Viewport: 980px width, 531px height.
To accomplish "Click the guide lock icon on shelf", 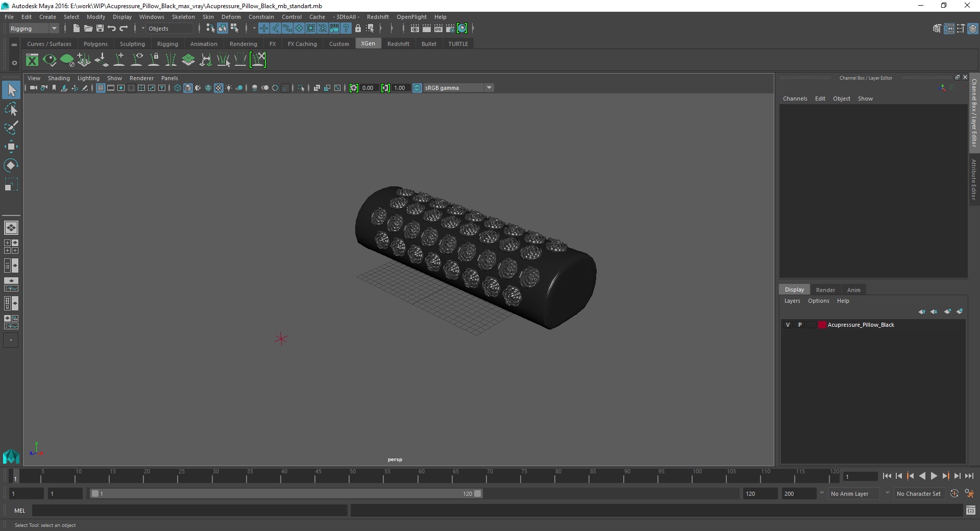I will click(x=154, y=60).
